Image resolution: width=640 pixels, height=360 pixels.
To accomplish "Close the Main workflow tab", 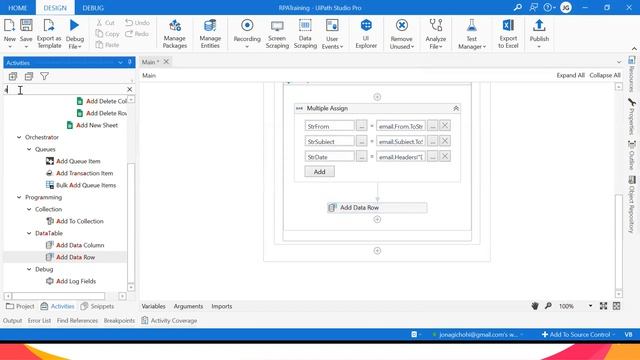I will (166, 62).
